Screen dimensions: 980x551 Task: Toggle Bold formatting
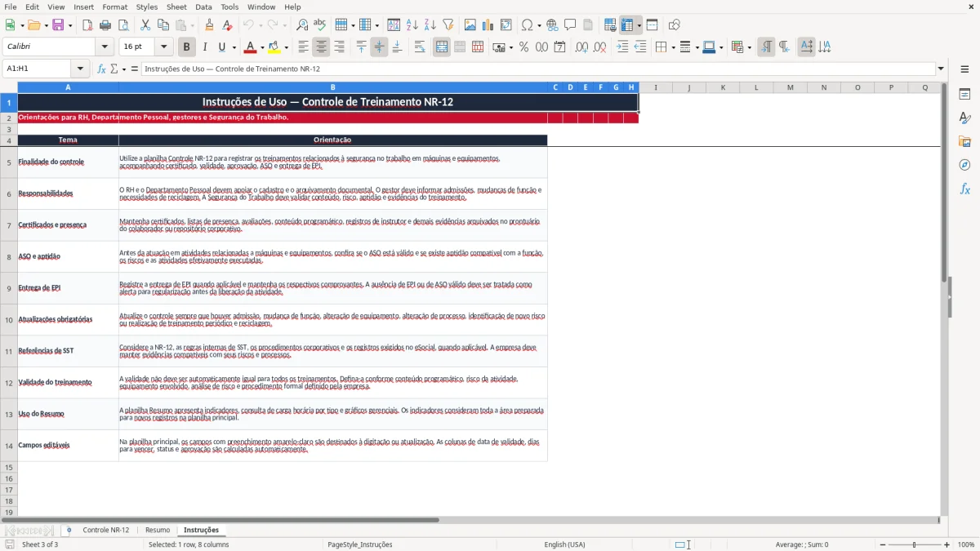tap(187, 47)
